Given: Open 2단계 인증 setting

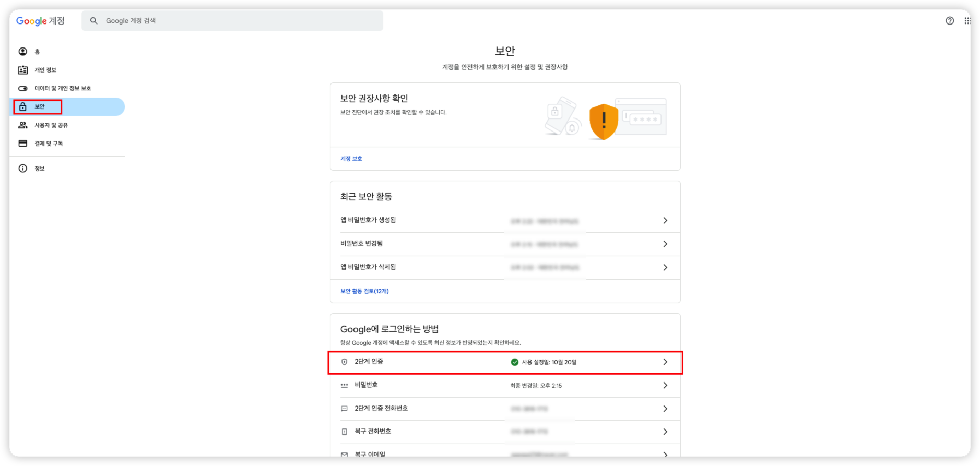Looking at the screenshot, I should pos(505,362).
